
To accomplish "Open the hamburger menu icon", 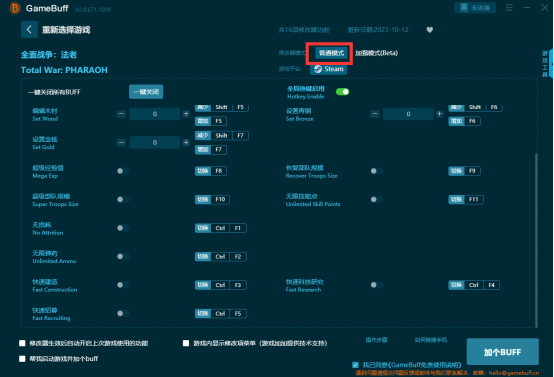I will (509, 7).
